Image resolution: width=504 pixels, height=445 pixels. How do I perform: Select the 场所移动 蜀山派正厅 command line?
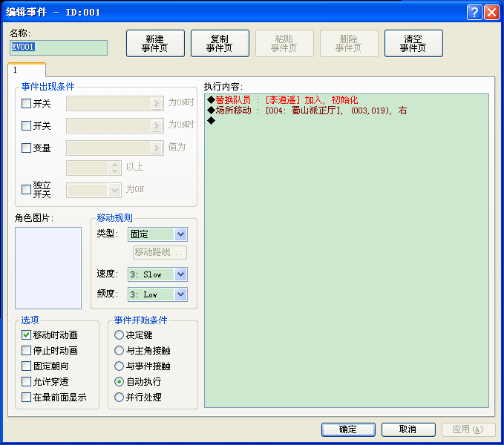[x=347, y=111]
